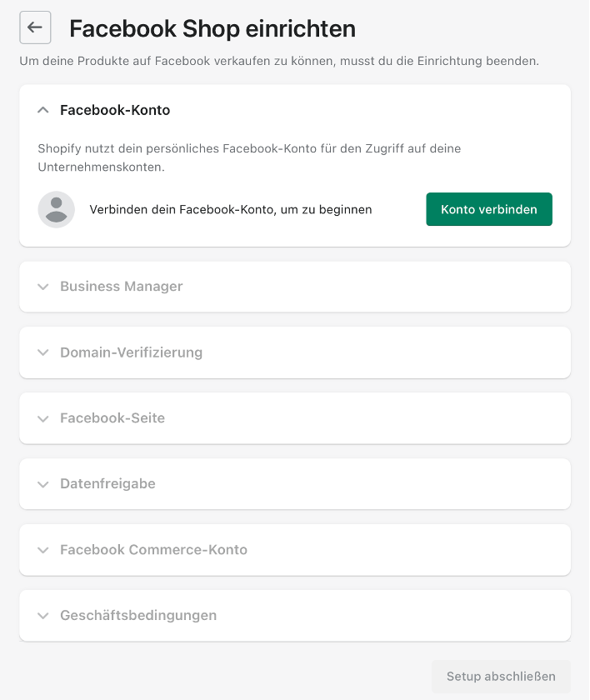Click the Setup abschließen button
The image size is (590, 700).
point(501,677)
